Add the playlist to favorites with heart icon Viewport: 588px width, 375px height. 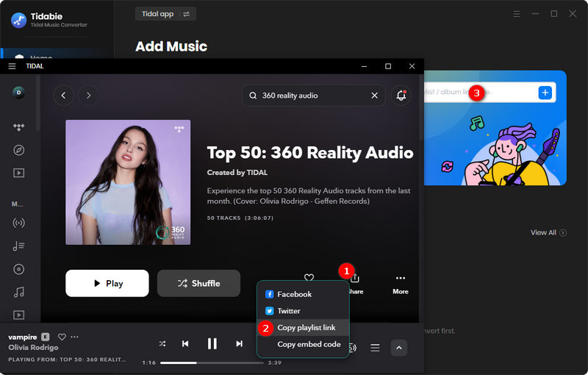(x=309, y=277)
